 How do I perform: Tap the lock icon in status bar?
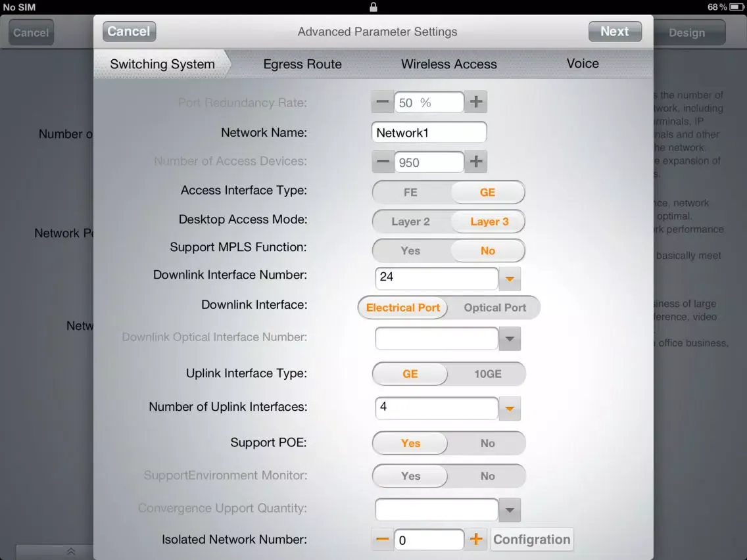pyautogui.click(x=373, y=7)
